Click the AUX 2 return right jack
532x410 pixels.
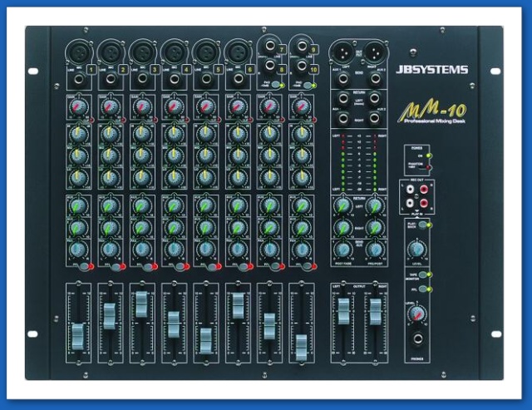tap(375, 118)
